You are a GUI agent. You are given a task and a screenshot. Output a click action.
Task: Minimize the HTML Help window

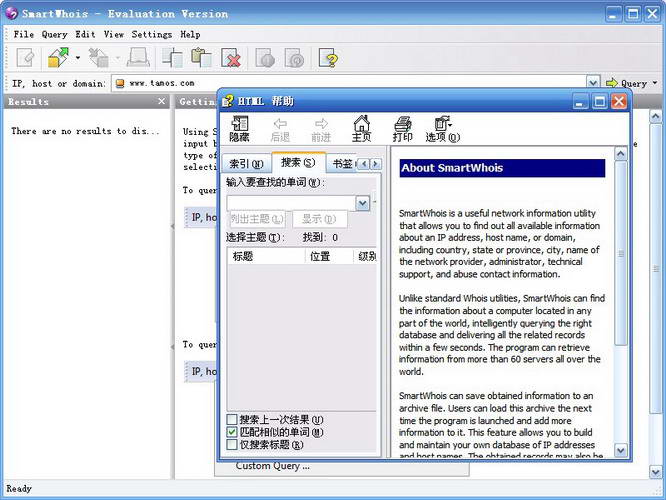pos(580,102)
